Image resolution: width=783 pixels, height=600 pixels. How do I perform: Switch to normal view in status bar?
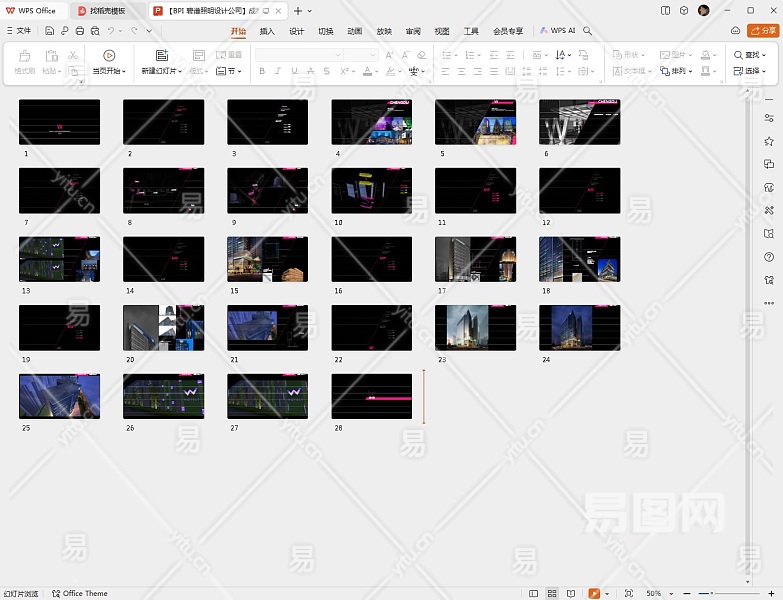pyautogui.click(x=532, y=594)
